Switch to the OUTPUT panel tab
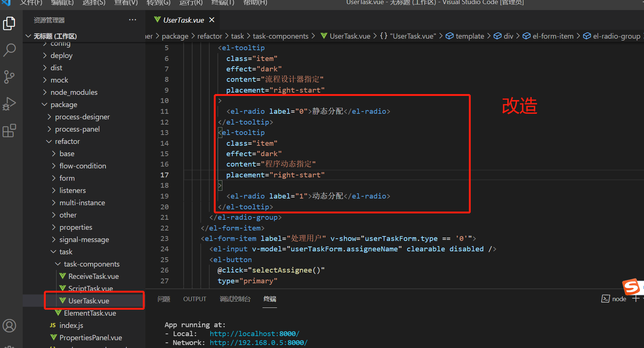 tap(195, 299)
